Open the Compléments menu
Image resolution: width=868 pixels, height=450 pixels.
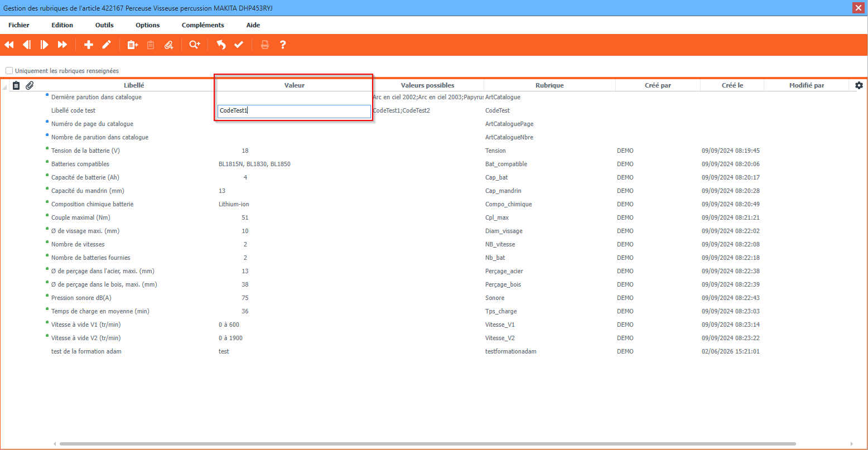click(x=203, y=25)
